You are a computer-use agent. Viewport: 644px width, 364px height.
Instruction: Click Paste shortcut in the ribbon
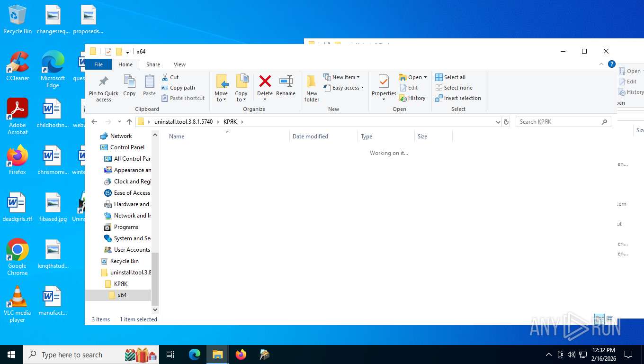pos(183,98)
